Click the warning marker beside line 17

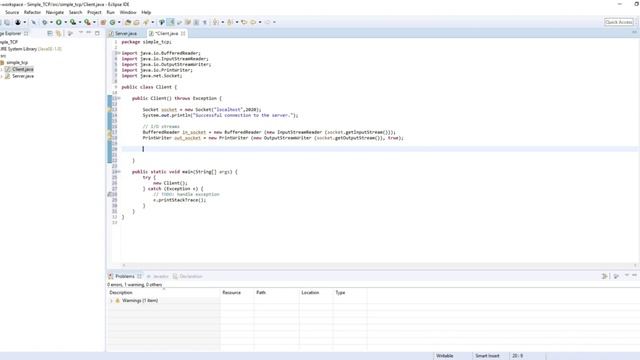click(x=109, y=133)
